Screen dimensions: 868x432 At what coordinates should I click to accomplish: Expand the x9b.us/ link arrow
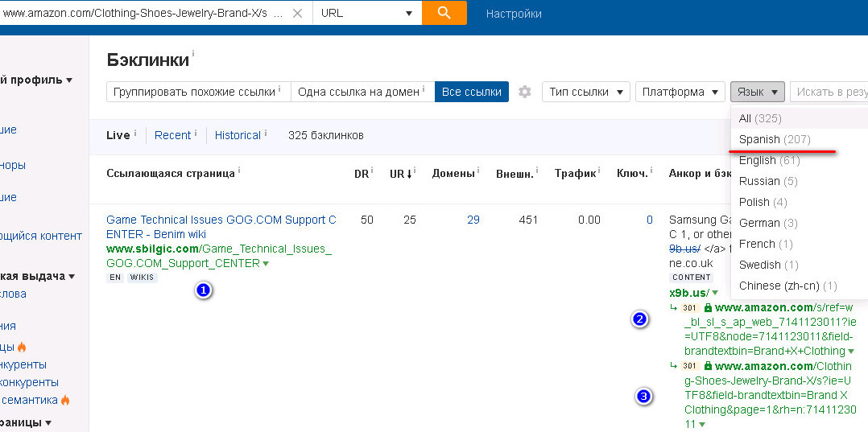click(x=715, y=293)
